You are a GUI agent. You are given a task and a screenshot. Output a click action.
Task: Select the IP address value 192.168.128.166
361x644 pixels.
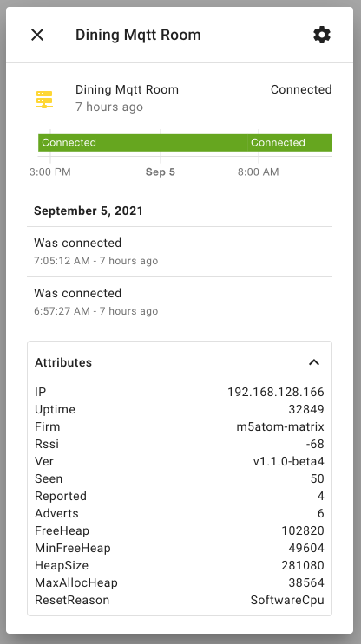276,392
